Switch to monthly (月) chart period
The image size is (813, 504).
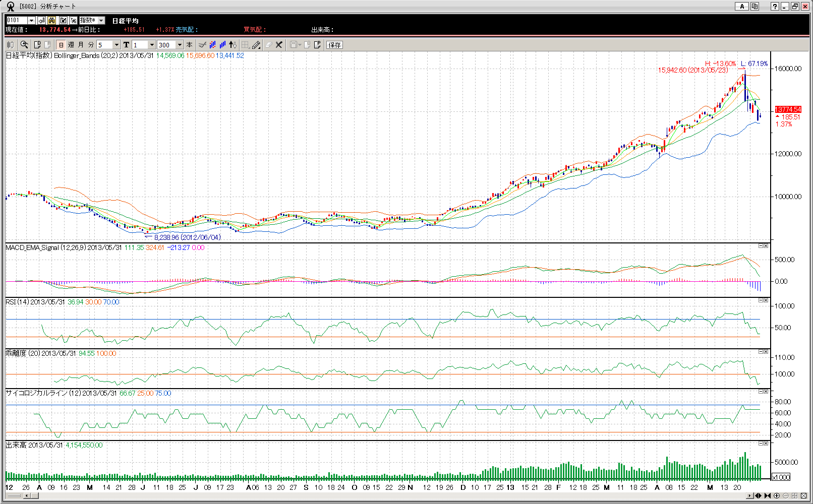tap(81, 45)
